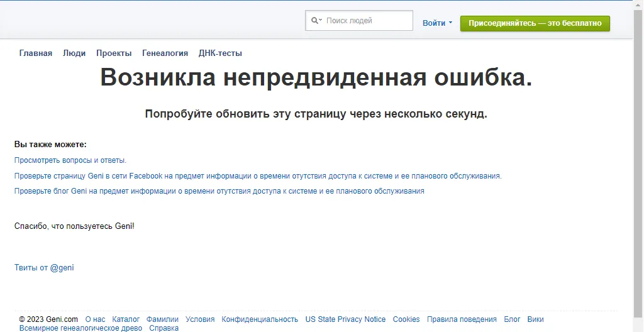
Task: Open the Правила поведения footer link
Action: click(462, 319)
